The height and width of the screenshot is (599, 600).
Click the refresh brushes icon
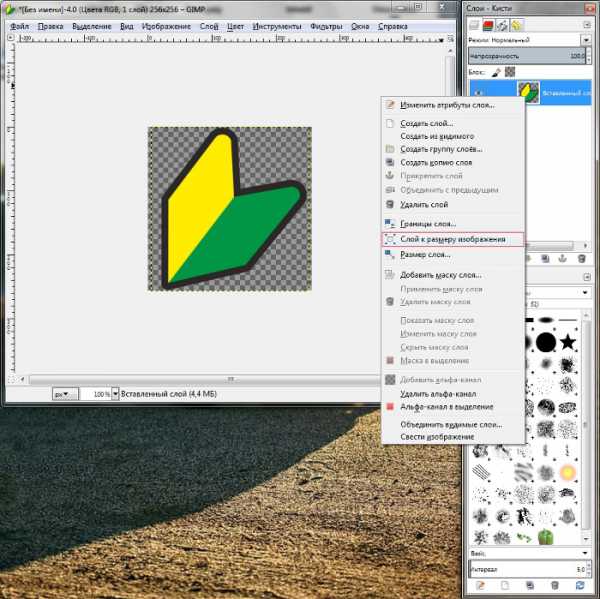click(580, 585)
